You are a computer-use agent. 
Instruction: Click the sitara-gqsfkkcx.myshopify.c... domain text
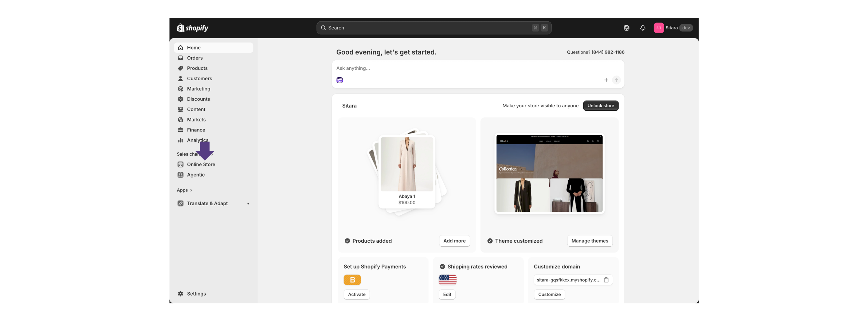coord(568,280)
